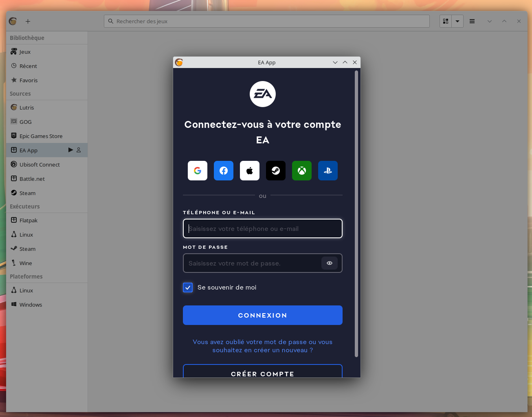Screen dimensions: 532x417
Task: Click the EA App dialog title icon
Action: [179, 62]
